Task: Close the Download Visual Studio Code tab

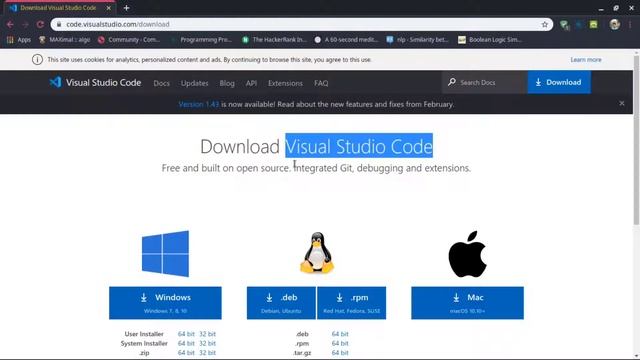Action: (x=109, y=8)
